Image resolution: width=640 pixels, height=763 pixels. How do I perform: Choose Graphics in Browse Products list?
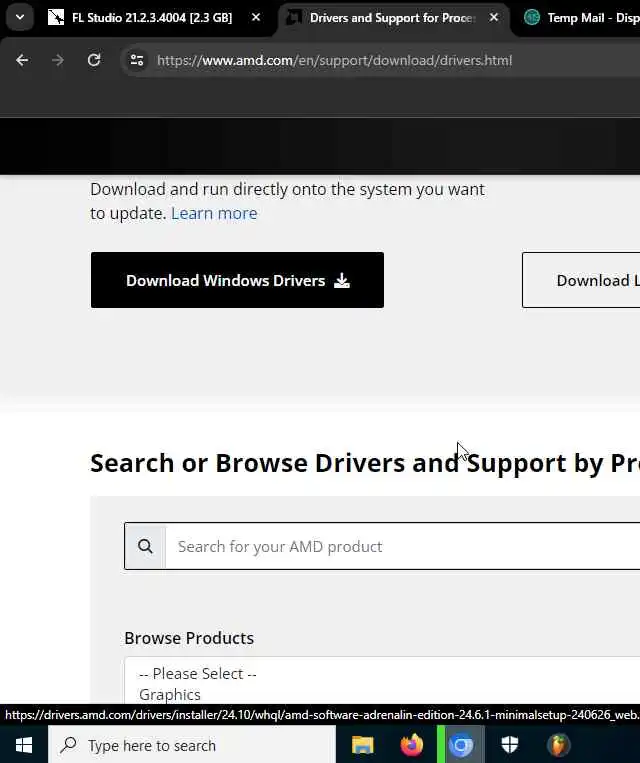170,694
